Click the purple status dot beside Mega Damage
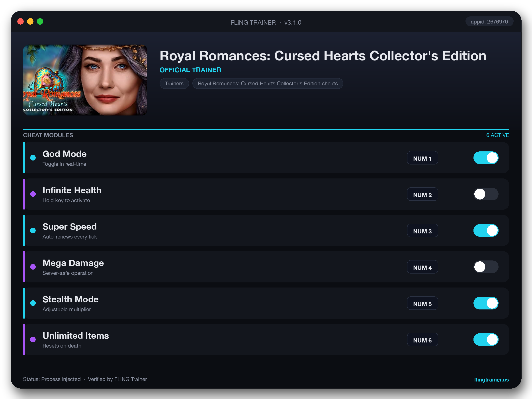The image size is (532, 399). (33, 267)
